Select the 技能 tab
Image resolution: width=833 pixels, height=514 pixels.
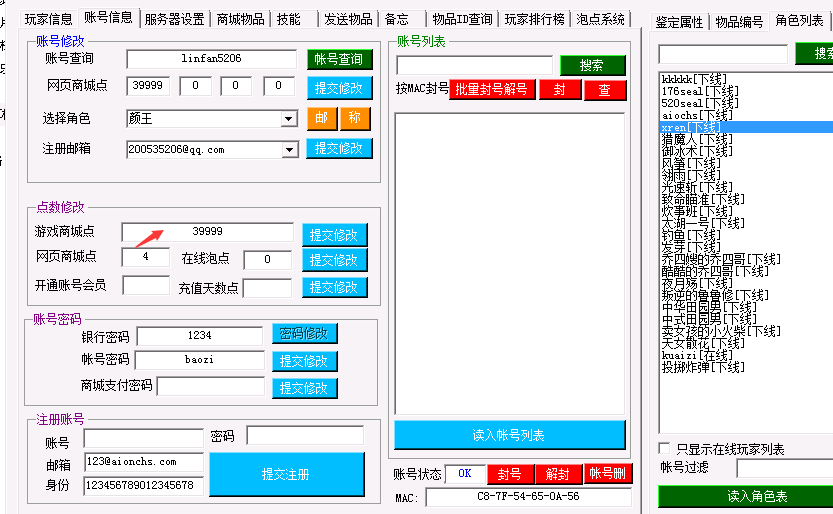288,19
